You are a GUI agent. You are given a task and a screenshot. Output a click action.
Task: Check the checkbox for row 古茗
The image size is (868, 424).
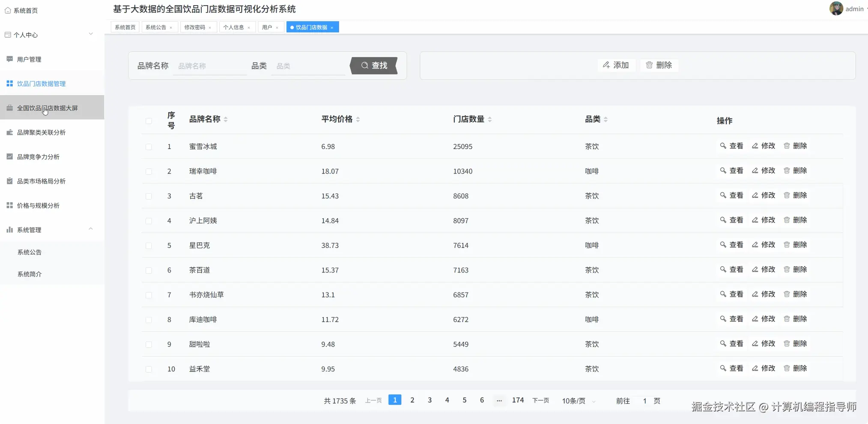tap(149, 196)
